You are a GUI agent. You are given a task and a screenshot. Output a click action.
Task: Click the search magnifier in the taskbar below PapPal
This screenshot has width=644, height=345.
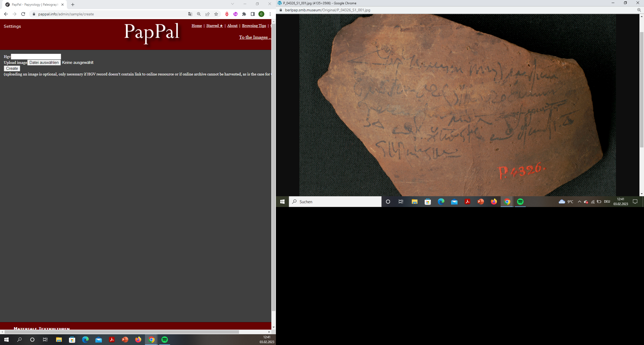pyautogui.click(x=19, y=340)
